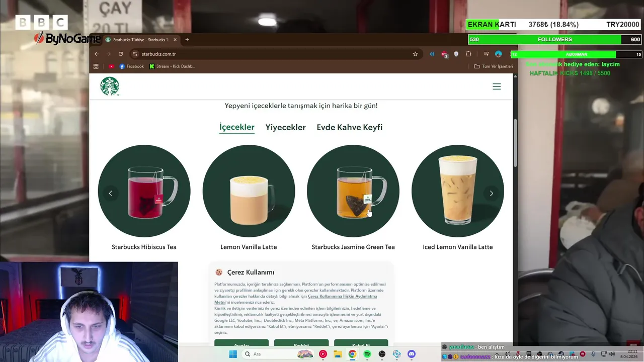
Task: Click the cookie emoji beside Çerez Kullanımı
Action: [x=219, y=272]
